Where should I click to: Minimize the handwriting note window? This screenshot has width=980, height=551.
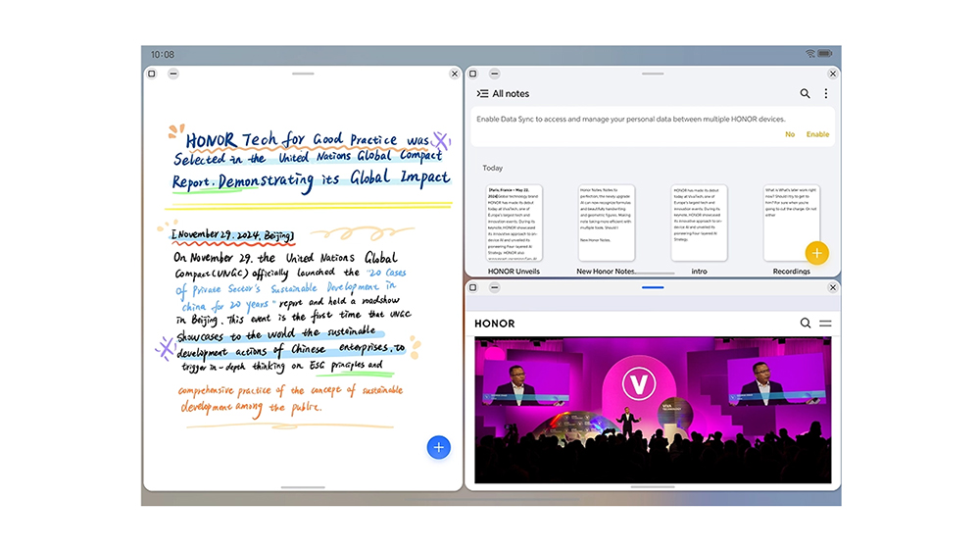(x=173, y=74)
